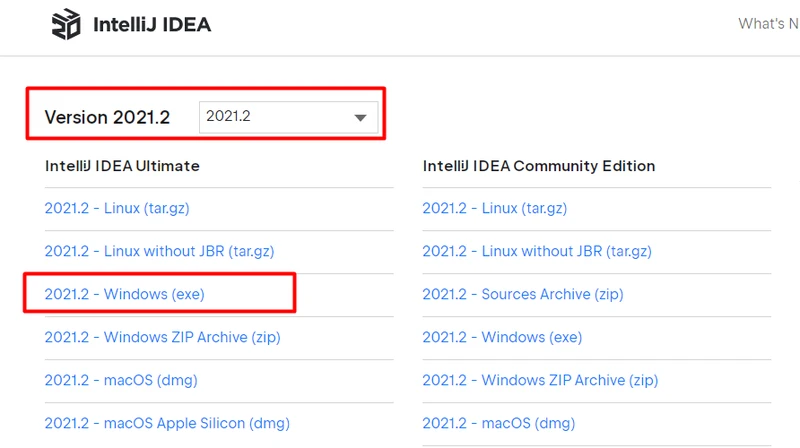Viewport: 800px width, 448px height.
Task: Download Ultimate Windows ZIP Archive (zip)
Action: coord(162,337)
